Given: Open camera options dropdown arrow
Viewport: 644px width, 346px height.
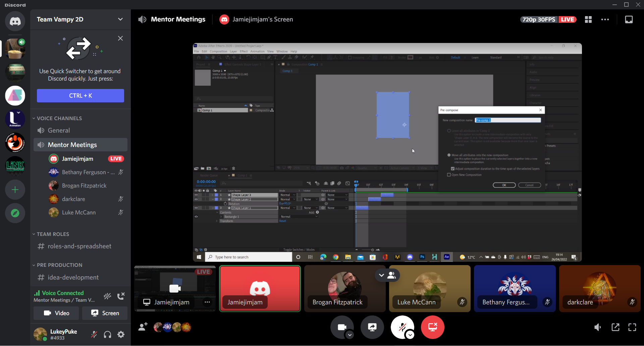Looking at the screenshot, I should coord(350,335).
